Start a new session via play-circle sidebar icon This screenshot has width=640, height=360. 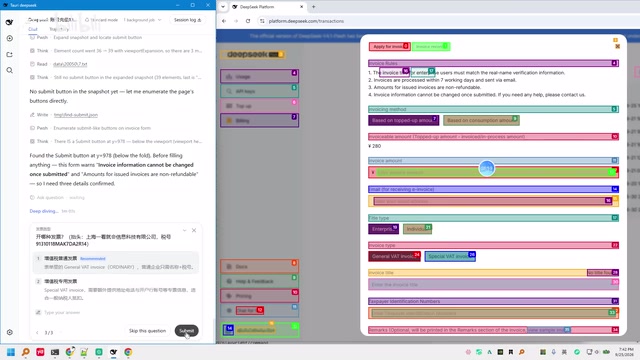tap(9, 38)
